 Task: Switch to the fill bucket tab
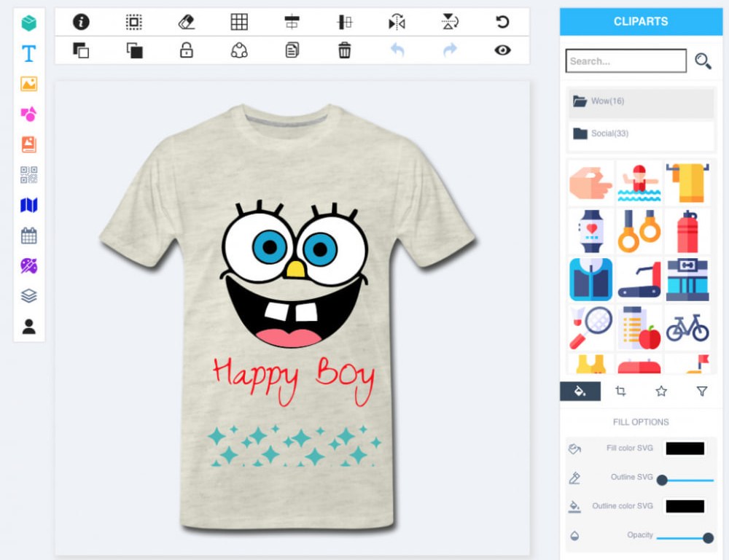click(x=580, y=391)
